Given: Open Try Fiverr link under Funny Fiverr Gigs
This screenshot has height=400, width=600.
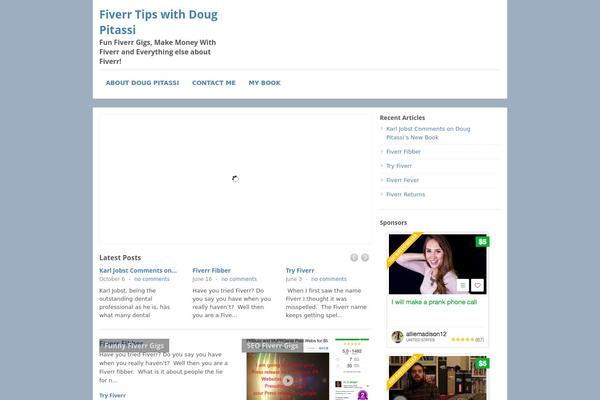Looking at the screenshot, I should click(112, 395).
